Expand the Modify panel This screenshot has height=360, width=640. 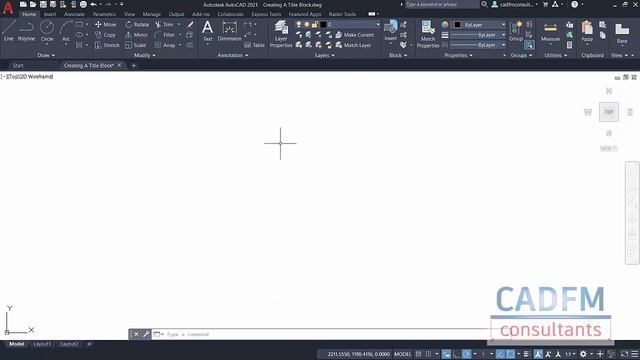(x=145, y=55)
